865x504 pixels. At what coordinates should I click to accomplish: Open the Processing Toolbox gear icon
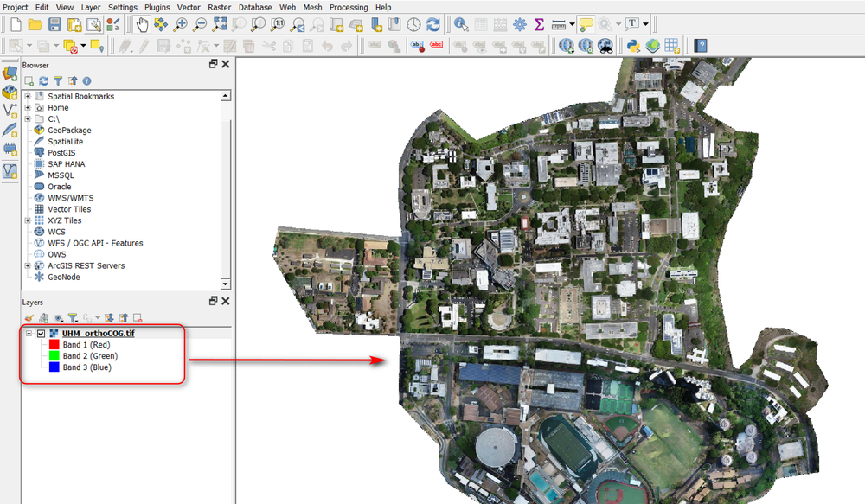click(520, 25)
